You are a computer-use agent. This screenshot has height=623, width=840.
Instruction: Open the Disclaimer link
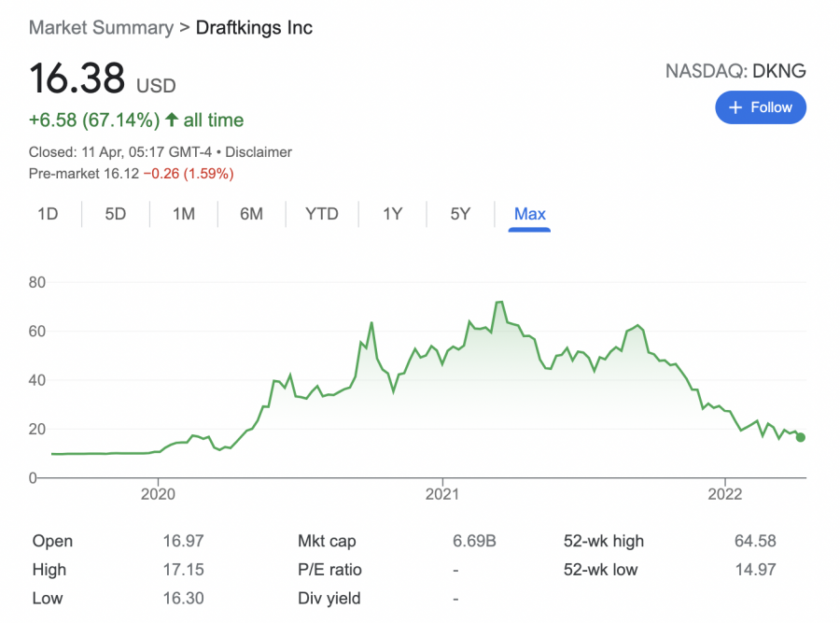click(x=259, y=152)
